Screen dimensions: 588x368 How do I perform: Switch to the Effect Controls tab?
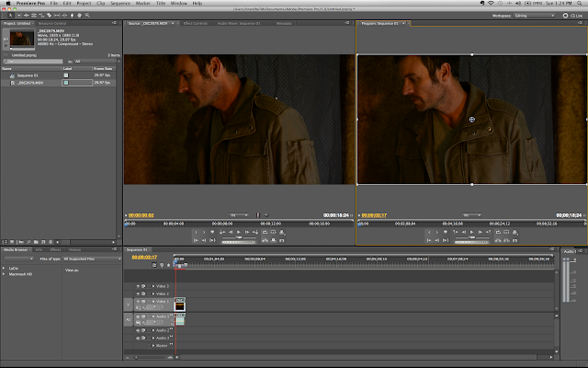(196, 23)
